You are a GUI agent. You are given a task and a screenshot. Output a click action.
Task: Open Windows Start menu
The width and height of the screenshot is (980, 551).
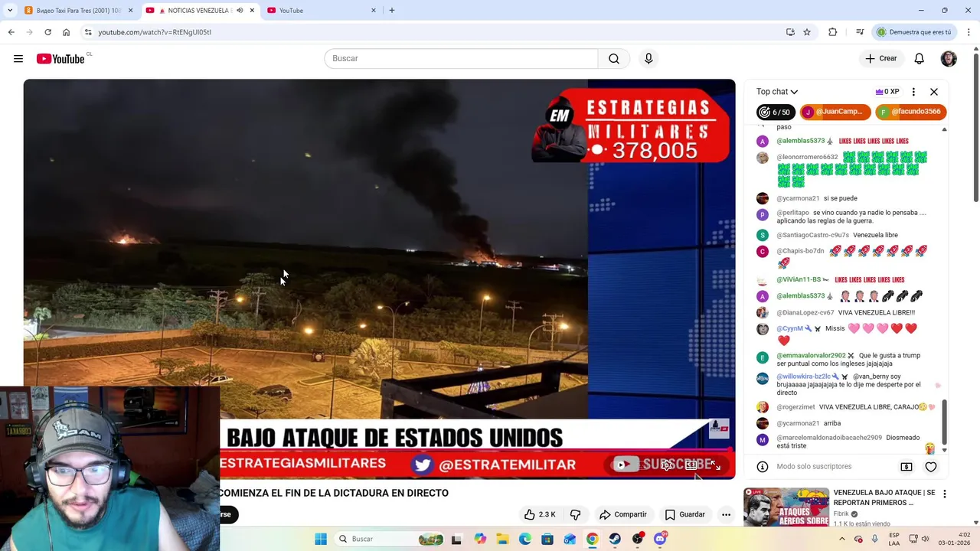tap(321, 539)
